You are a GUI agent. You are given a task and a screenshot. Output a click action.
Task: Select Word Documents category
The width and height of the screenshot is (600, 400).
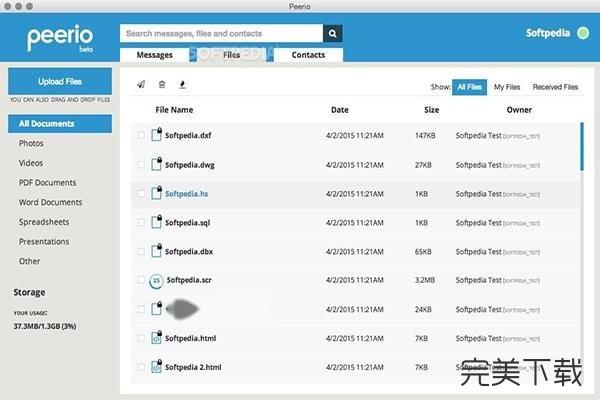pos(51,202)
